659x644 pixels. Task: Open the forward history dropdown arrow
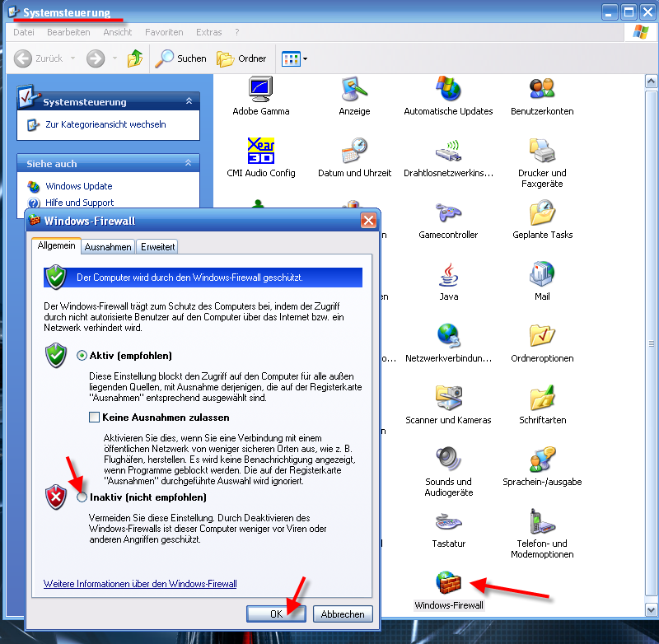coord(115,58)
